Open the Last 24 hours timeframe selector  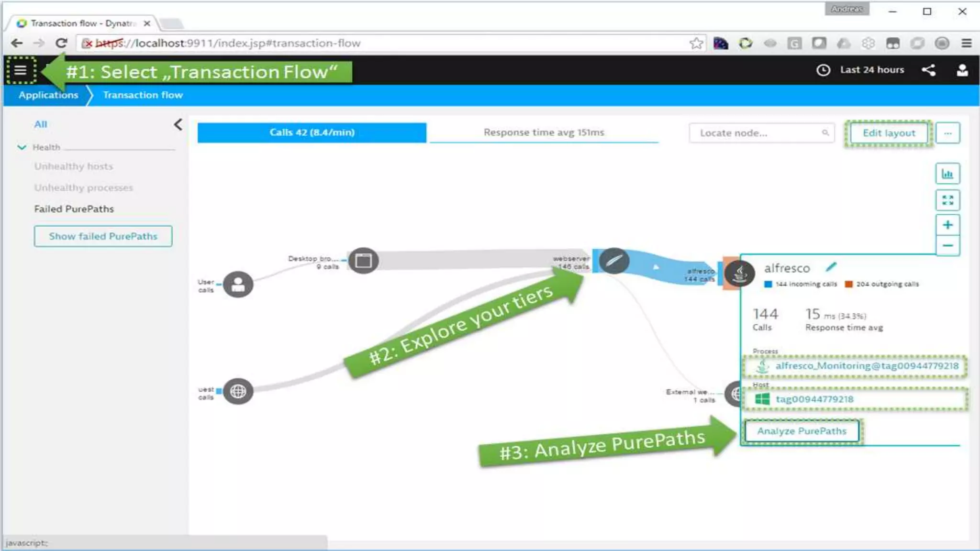pyautogui.click(x=860, y=70)
